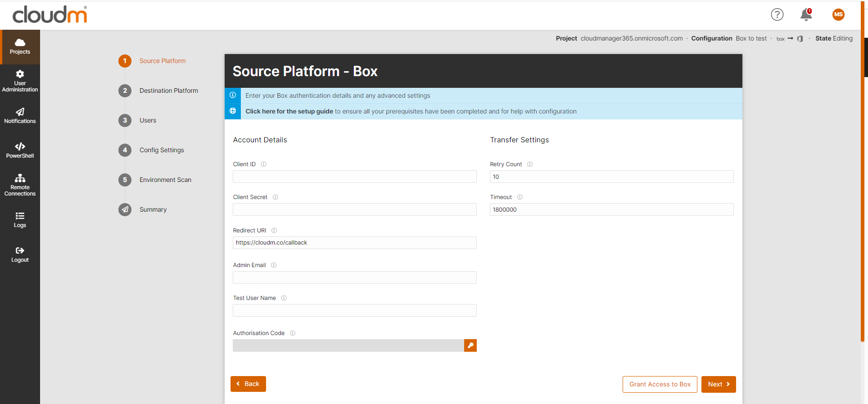Click the orange key icon button
The width and height of the screenshot is (868, 404).
(470, 345)
